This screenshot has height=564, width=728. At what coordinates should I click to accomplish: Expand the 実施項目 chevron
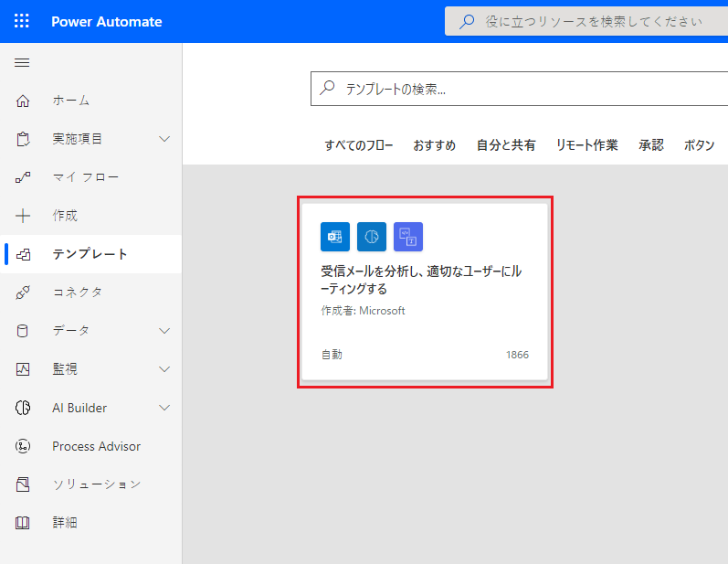[164, 139]
